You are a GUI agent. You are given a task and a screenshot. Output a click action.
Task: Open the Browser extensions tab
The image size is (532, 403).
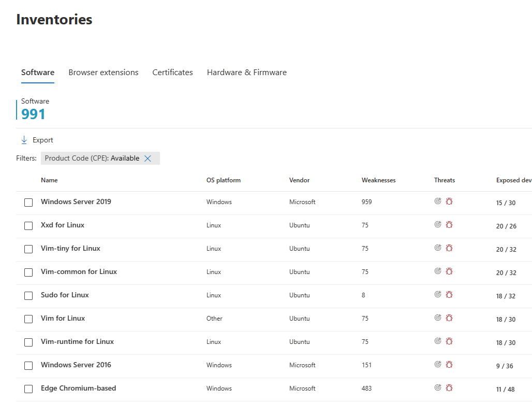click(x=104, y=73)
